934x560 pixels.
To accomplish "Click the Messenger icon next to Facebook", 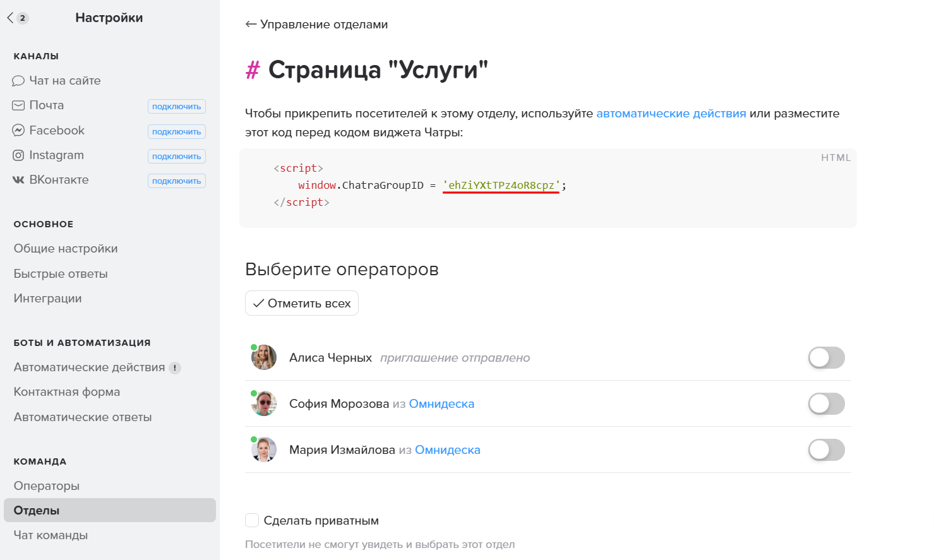I will tap(18, 130).
